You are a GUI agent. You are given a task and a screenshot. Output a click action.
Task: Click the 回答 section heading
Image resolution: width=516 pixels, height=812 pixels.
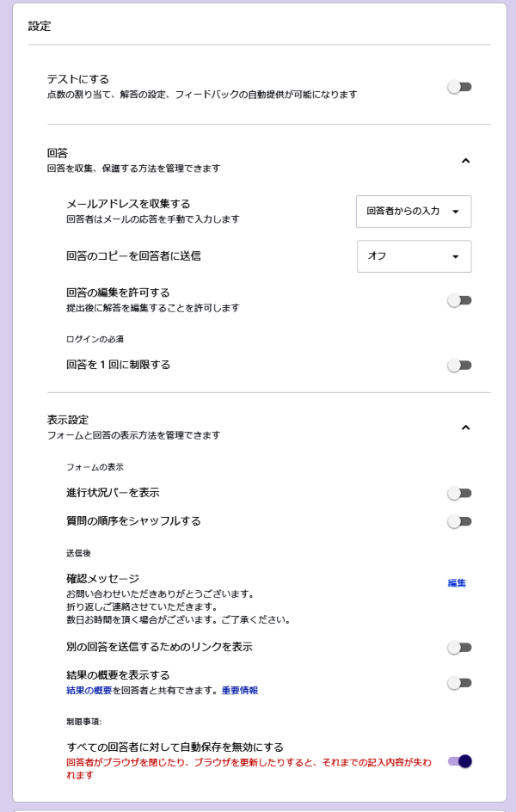58,153
